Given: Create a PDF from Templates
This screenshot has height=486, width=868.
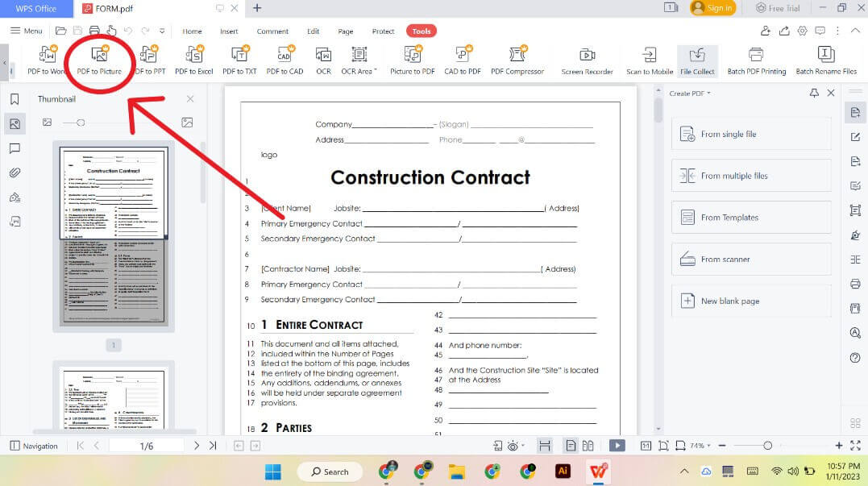Looking at the screenshot, I should pyautogui.click(x=750, y=217).
